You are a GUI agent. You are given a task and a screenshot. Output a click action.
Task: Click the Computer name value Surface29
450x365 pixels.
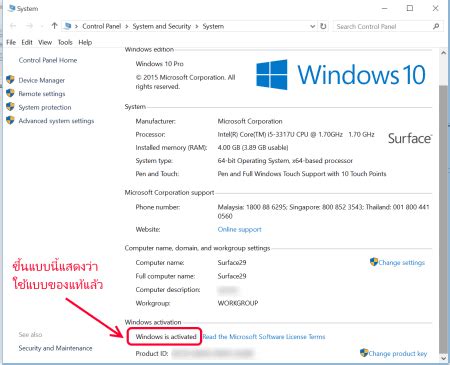tap(232, 262)
